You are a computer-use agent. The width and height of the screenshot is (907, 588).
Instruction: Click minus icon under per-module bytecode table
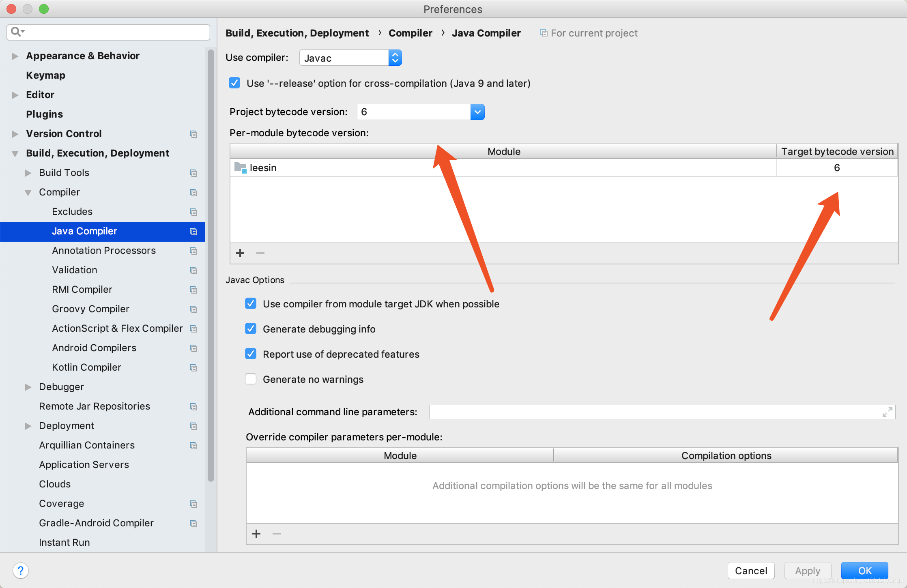pos(260,253)
